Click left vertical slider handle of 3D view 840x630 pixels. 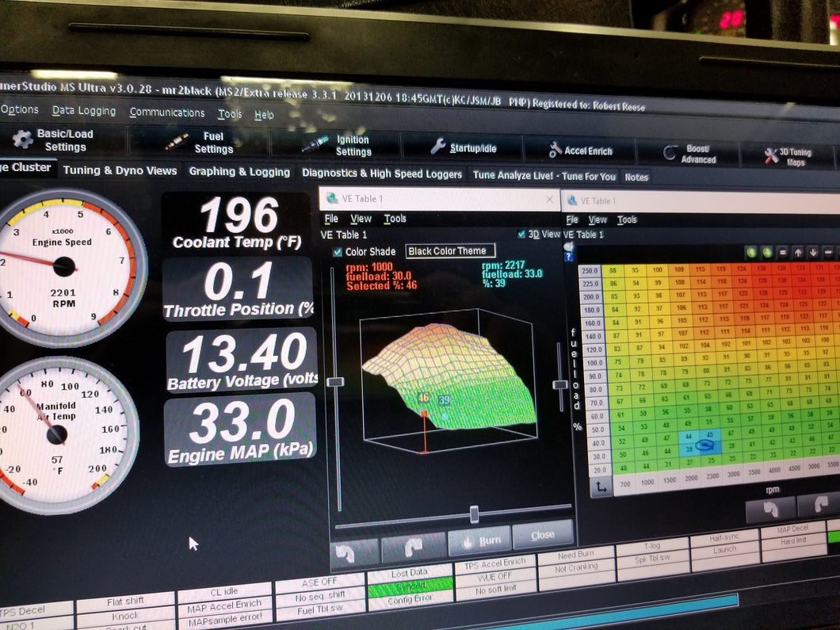[336, 382]
